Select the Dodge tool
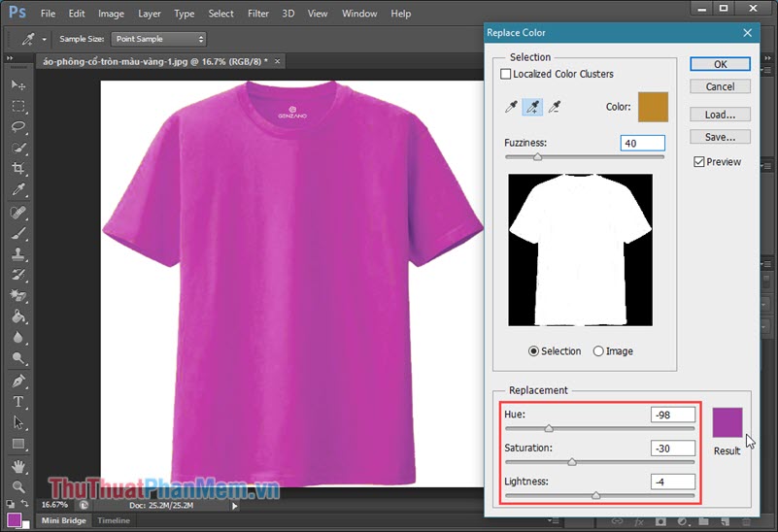The image size is (778, 532). pyautogui.click(x=17, y=358)
